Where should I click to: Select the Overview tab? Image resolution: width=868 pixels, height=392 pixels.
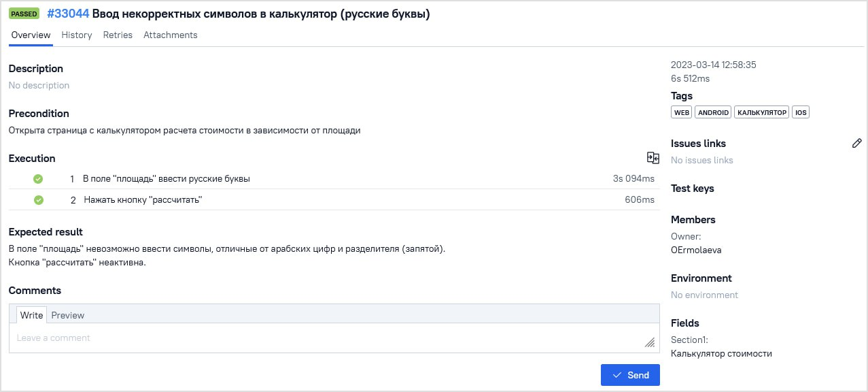pos(31,35)
